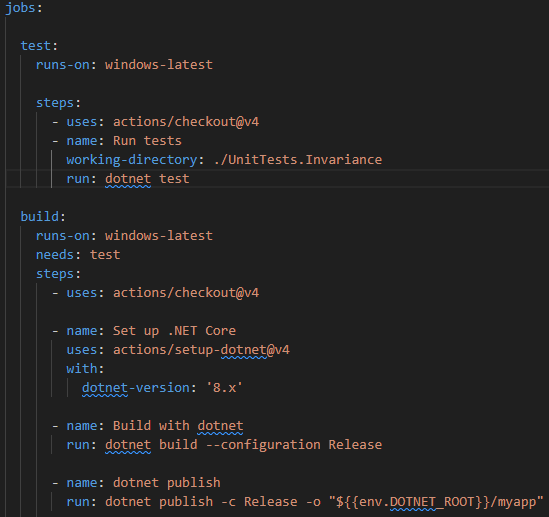Click 'dotnet build --configuration Release' command
Screen dimensions: 549x517
243,445
